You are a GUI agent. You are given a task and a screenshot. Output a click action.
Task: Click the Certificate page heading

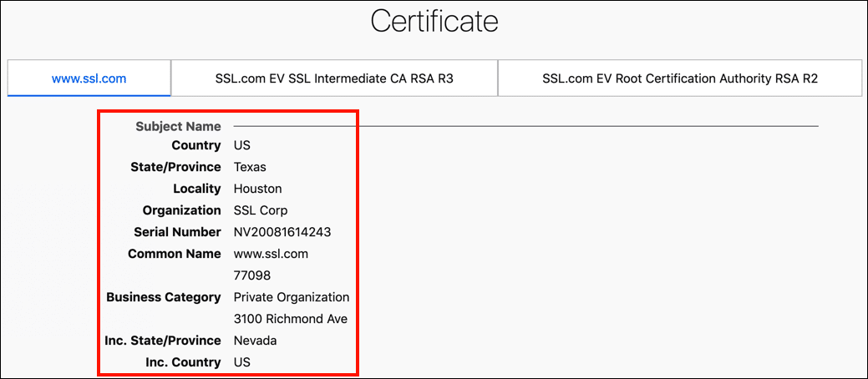point(434,23)
